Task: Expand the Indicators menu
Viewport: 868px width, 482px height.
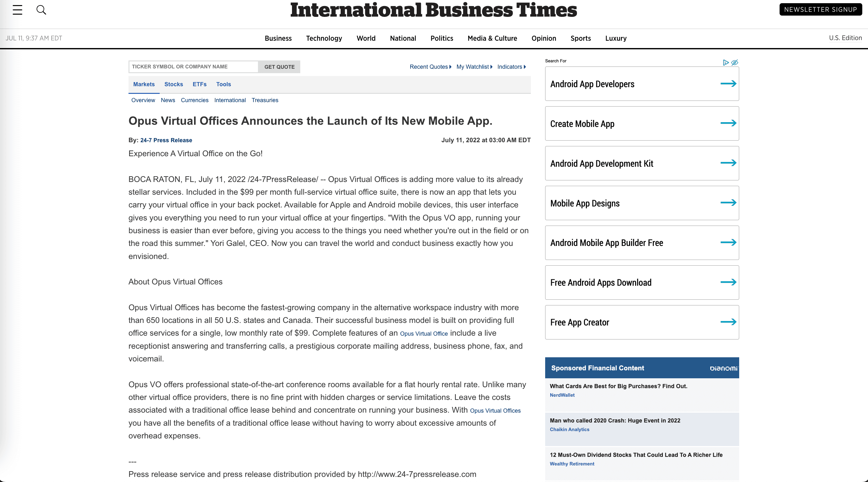Action: pyautogui.click(x=511, y=67)
